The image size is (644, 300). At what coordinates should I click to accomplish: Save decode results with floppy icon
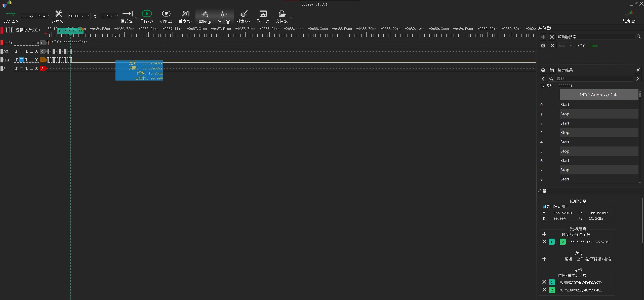point(551,70)
